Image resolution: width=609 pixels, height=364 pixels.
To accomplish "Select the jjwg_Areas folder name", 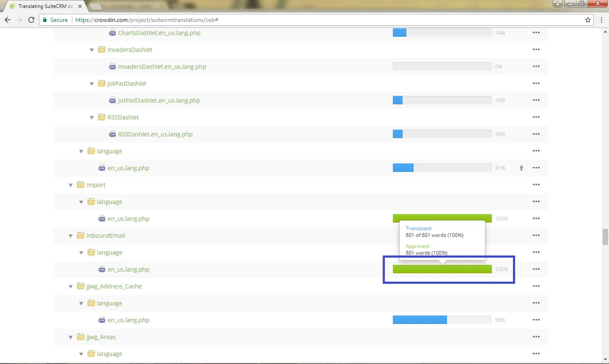I will click(101, 337).
